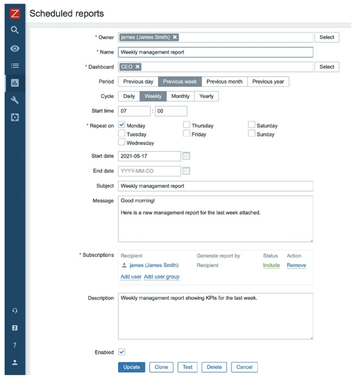
Task: Click the Add user link
Action: tap(131, 277)
